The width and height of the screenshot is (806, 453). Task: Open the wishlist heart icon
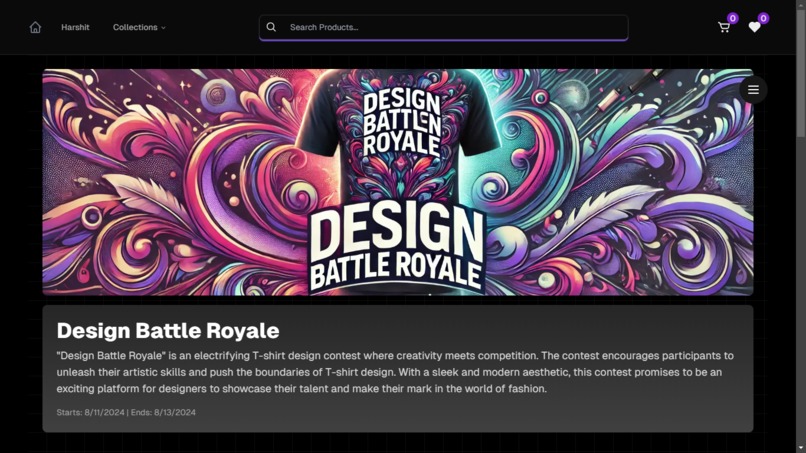(x=754, y=27)
